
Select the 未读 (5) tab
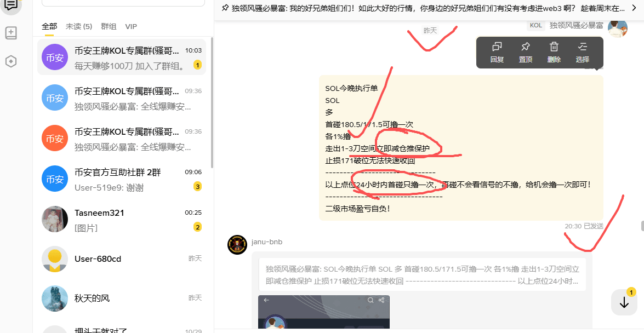[79, 27]
